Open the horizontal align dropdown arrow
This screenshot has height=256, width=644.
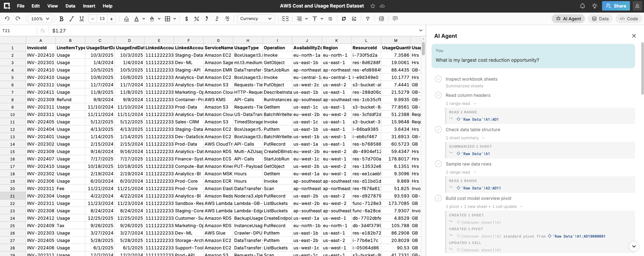click(307, 18)
